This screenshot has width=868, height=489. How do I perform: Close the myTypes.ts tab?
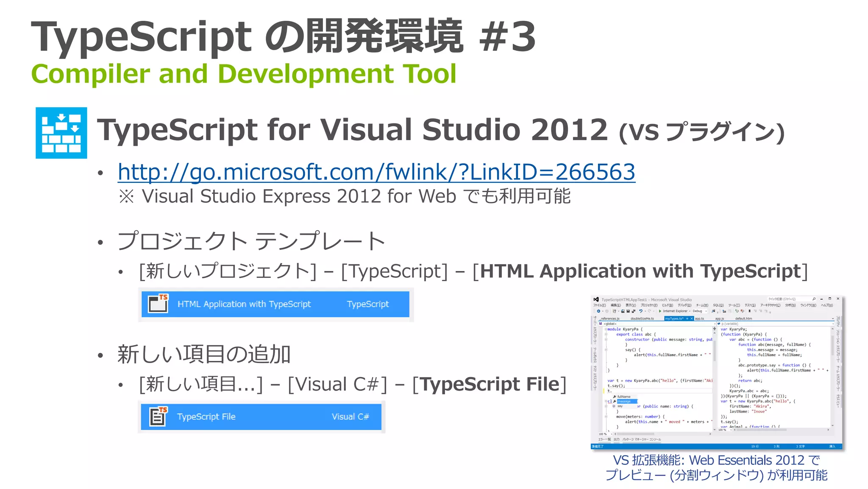[692, 319]
